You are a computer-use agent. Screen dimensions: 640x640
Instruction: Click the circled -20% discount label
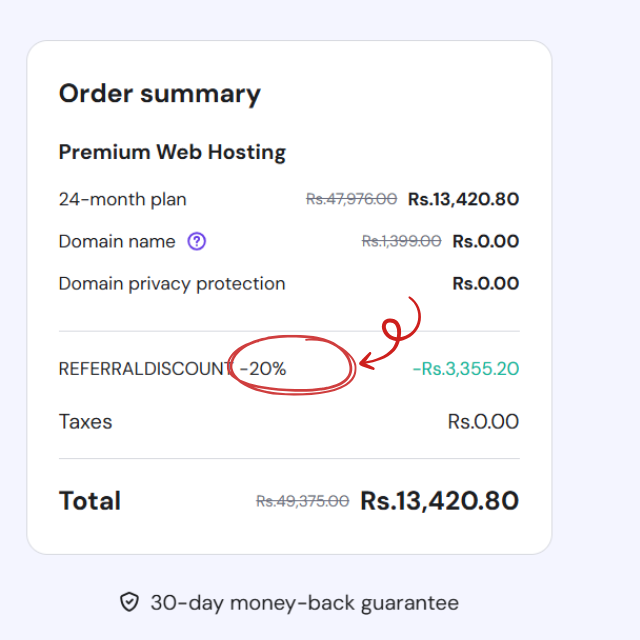(x=264, y=369)
